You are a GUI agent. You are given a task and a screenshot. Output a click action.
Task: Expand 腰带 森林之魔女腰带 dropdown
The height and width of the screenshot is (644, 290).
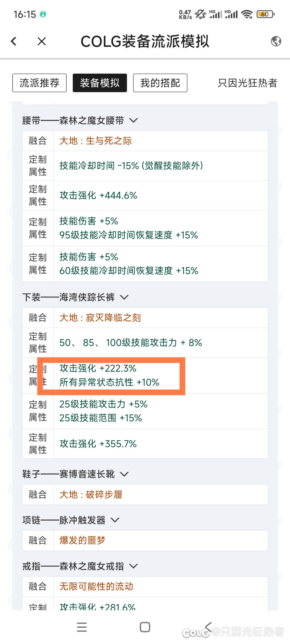click(133, 120)
